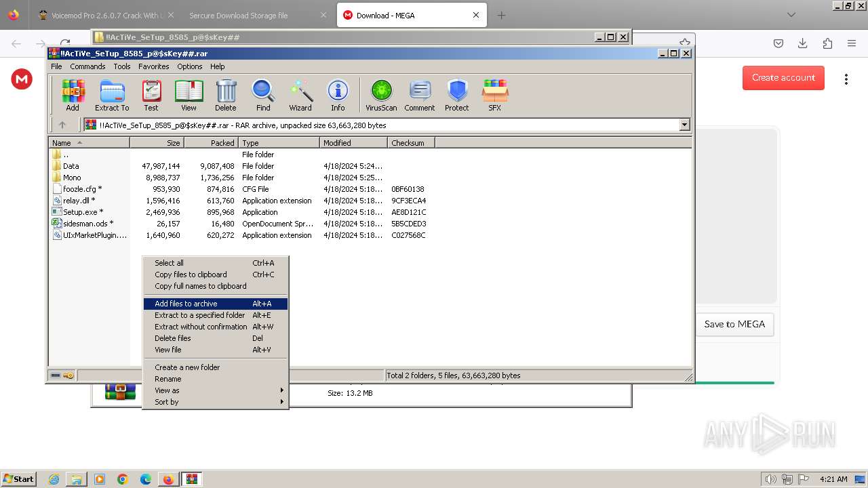Choose View file in context menu
The image size is (868, 488).
(216, 350)
